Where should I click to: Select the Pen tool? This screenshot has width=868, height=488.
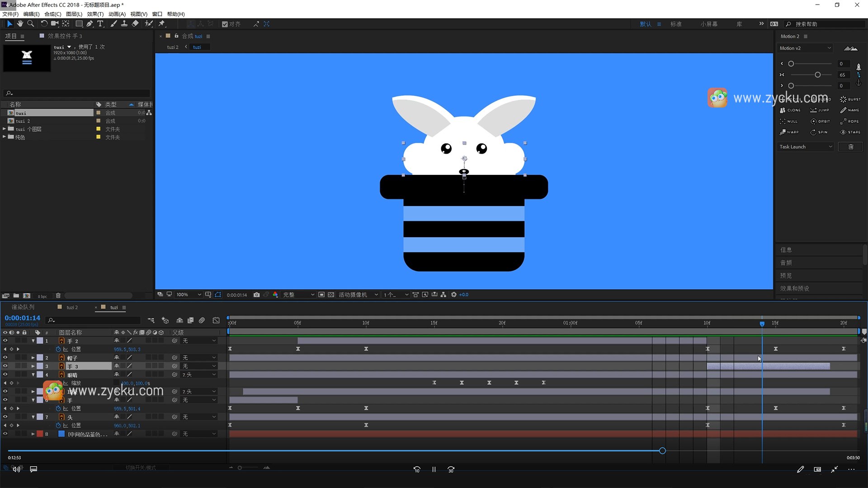[90, 23]
